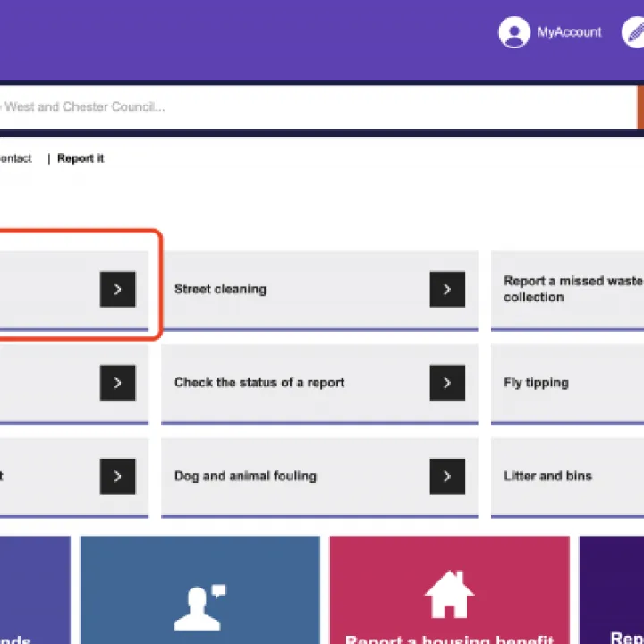Open MyAccount text link
644x644 pixels.
pyautogui.click(x=569, y=32)
